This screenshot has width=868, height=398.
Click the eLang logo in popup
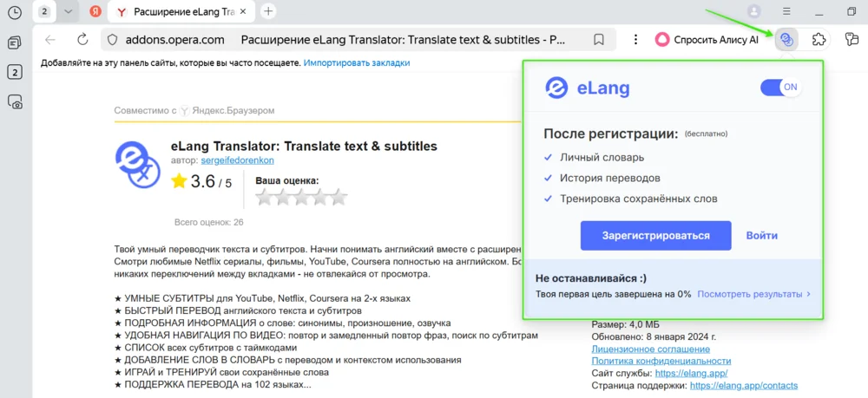[588, 88]
